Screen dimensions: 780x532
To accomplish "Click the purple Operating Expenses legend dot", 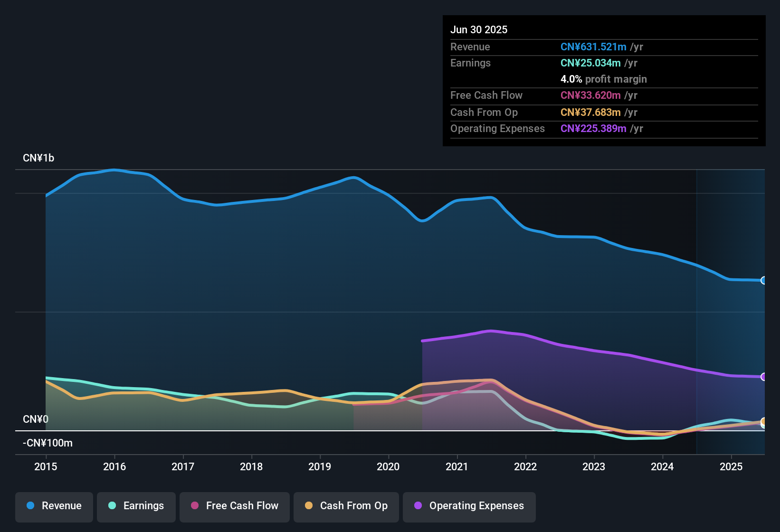I will [418, 506].
